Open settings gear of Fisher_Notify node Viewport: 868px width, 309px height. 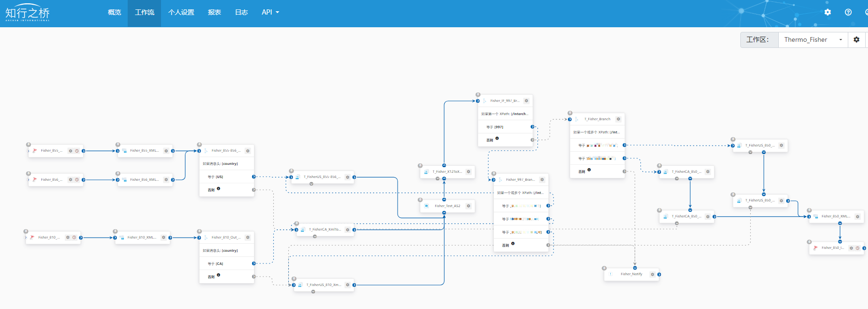[x=653, y=274]
